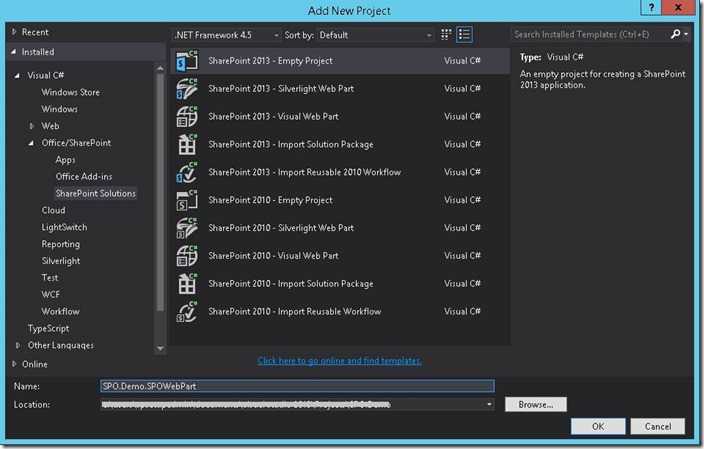Viewport: 704px width, 449px height.
Task: Select the Reporting category
Action: click(x=61, y=244)
